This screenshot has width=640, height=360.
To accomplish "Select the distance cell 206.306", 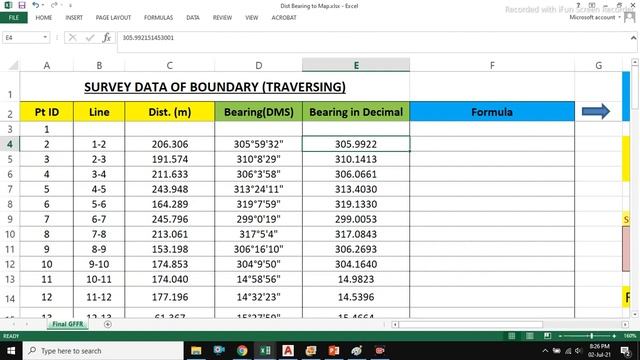I will pos(170,144).
